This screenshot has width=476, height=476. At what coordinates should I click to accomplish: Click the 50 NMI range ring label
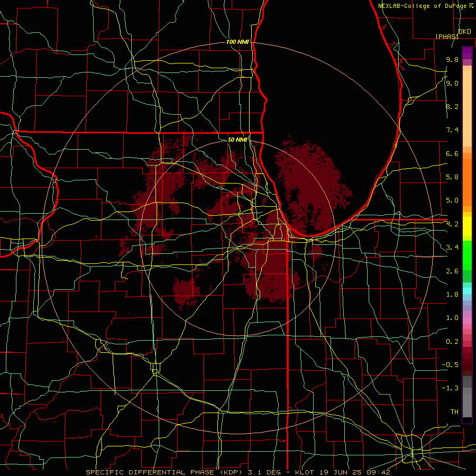pyautogui.click(x=237, y=140)
